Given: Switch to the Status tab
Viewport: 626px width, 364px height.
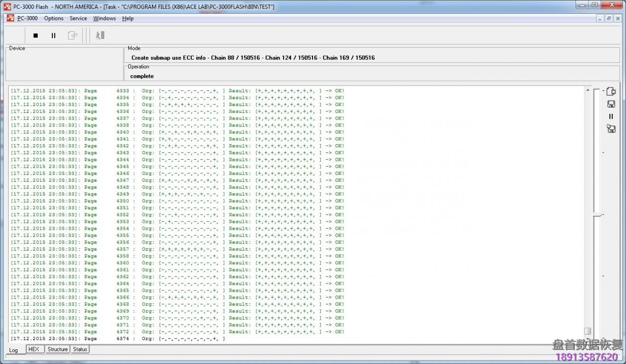Looking at the screenshot, I should (x=80, y=349).
